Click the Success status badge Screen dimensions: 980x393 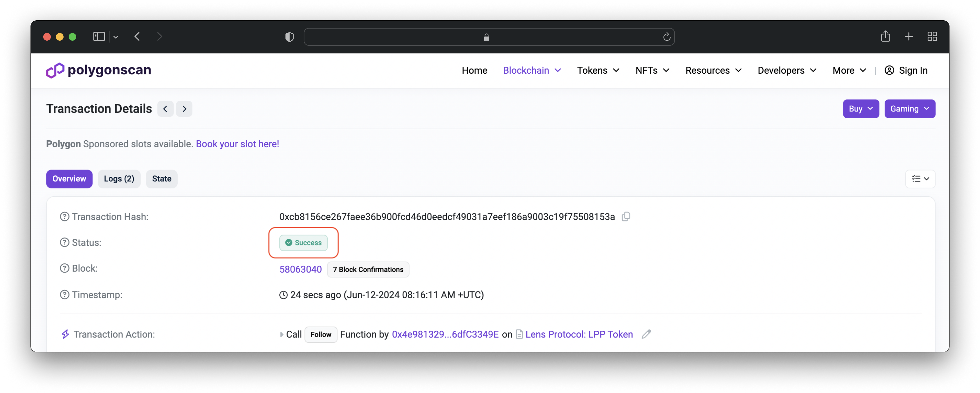click(303, 243)
